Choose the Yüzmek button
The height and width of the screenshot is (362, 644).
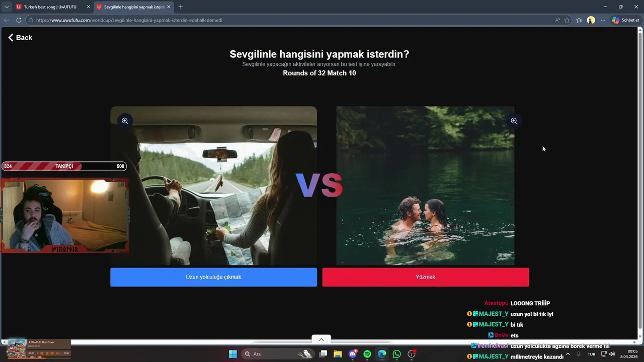(425, 277)
